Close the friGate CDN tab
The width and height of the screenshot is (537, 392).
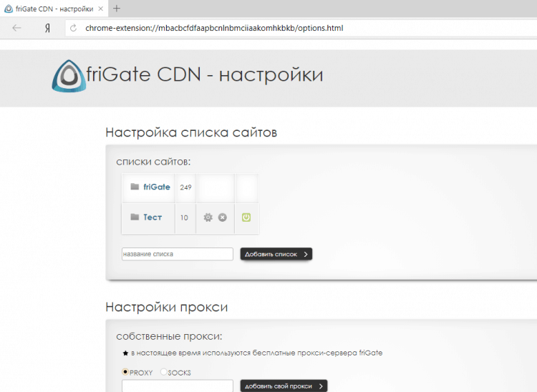[101, 9]
